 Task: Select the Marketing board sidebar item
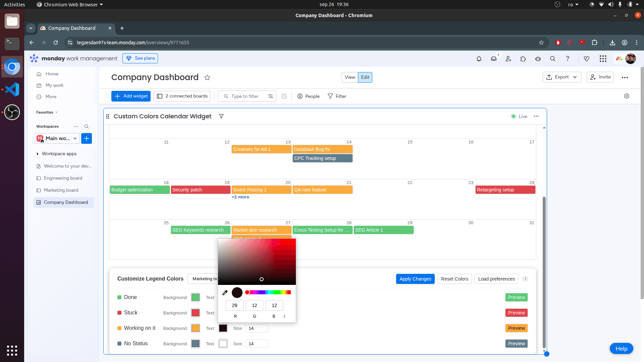[61, 190]
